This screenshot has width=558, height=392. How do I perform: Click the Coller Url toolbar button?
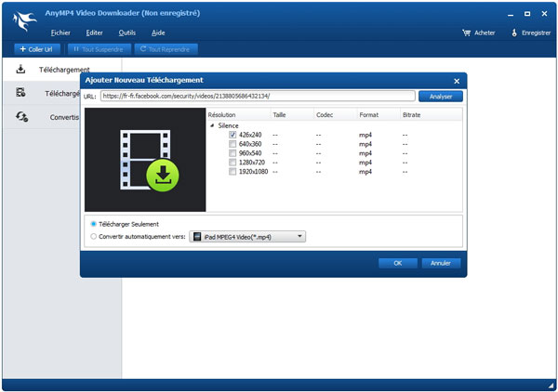click(x=36, y=48)
